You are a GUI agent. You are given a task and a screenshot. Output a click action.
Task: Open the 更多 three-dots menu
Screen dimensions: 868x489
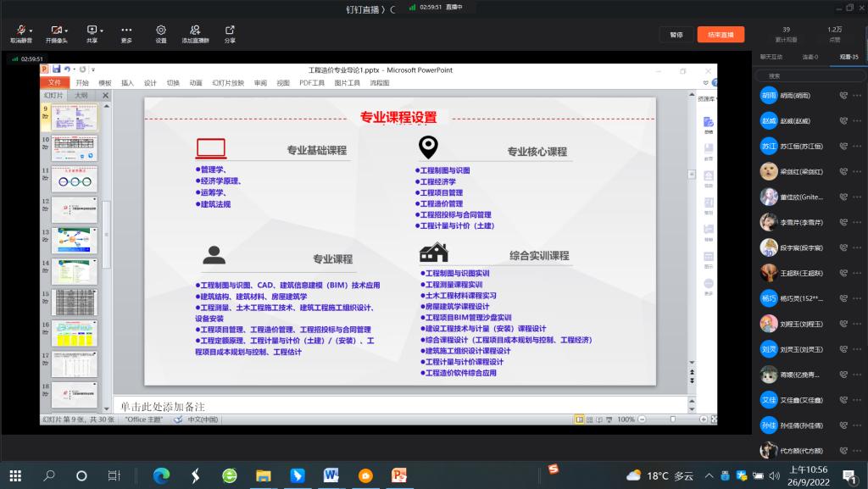(x=126, y=31)
